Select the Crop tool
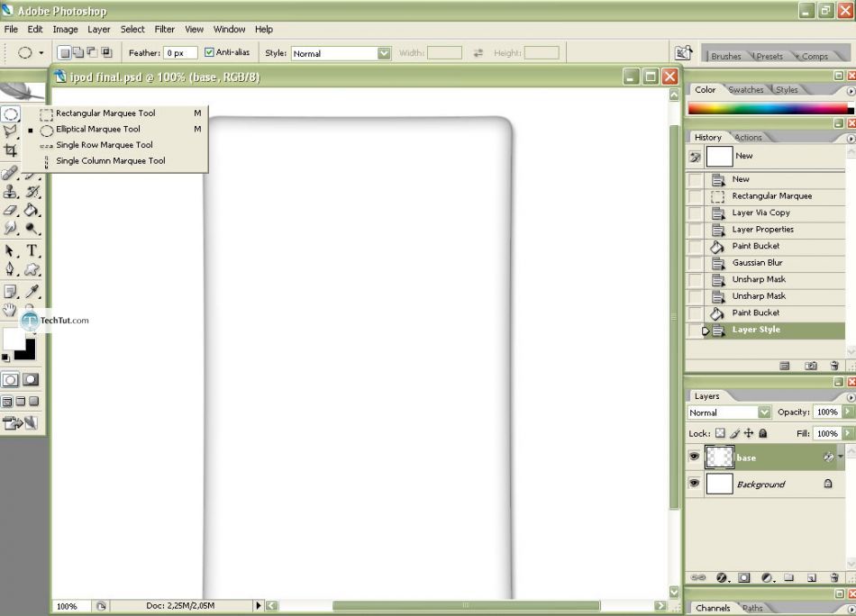Screen dimensions: 856x616 [x=10, y=150]
